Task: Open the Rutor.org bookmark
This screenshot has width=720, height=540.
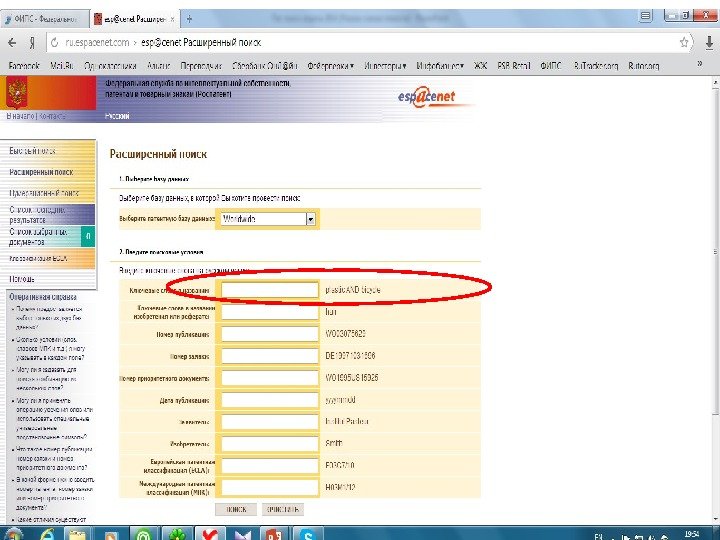Action: [643, 66]
